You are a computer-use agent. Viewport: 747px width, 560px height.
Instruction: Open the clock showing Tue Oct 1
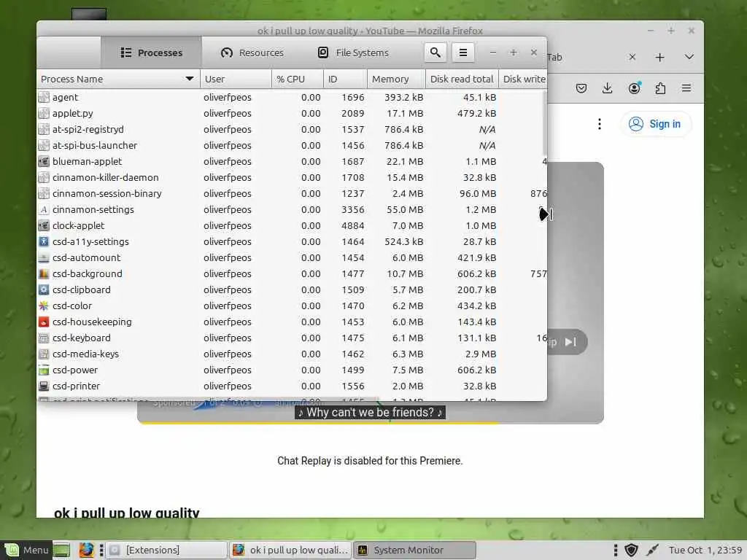pyautogui.click(x=705, y=550)
